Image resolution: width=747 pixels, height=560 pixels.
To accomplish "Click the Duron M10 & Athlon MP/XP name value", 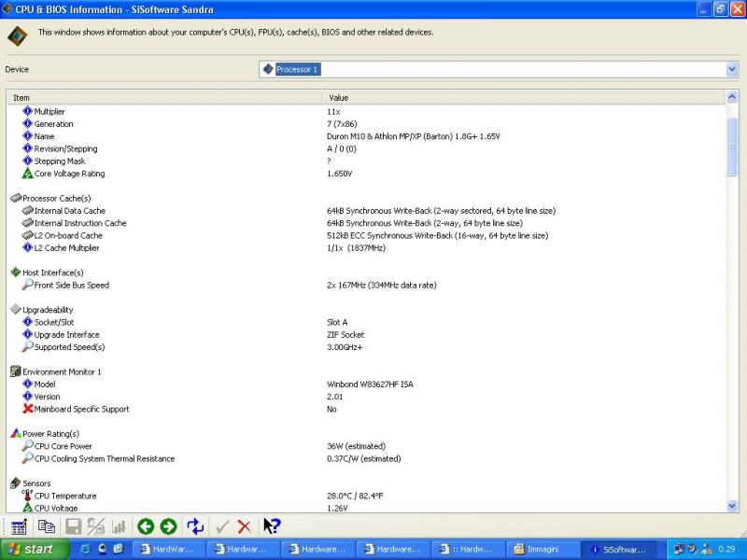I will pos(413,136).
